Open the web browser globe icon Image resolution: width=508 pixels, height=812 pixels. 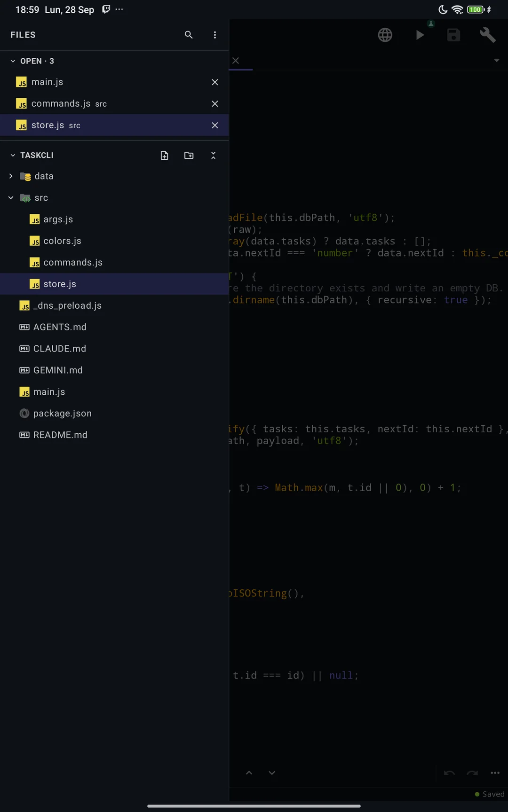pos(385,35)
